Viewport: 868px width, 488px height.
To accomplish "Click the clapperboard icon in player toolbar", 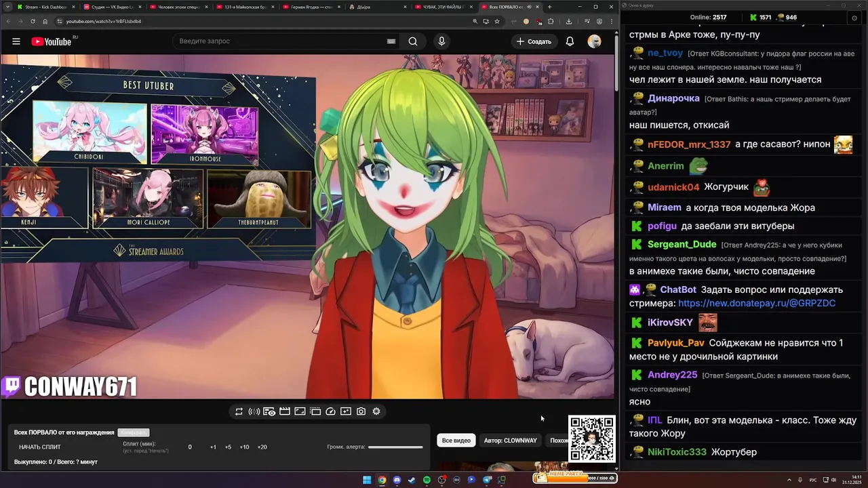I will point(285,411).
